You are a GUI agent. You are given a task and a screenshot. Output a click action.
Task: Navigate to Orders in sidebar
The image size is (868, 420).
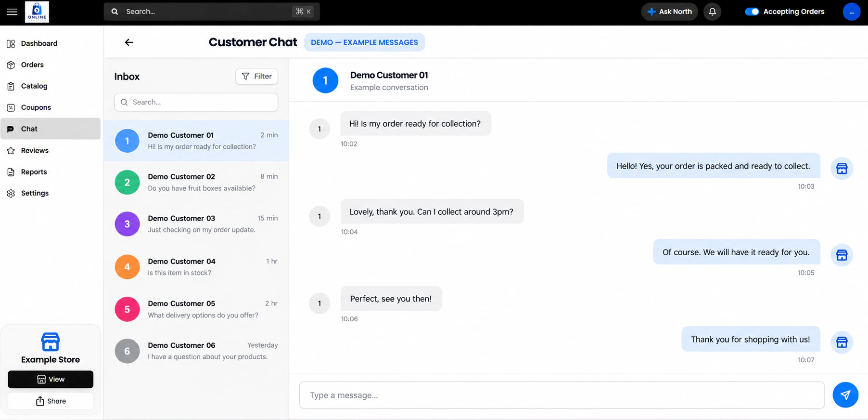coord(51,65)
